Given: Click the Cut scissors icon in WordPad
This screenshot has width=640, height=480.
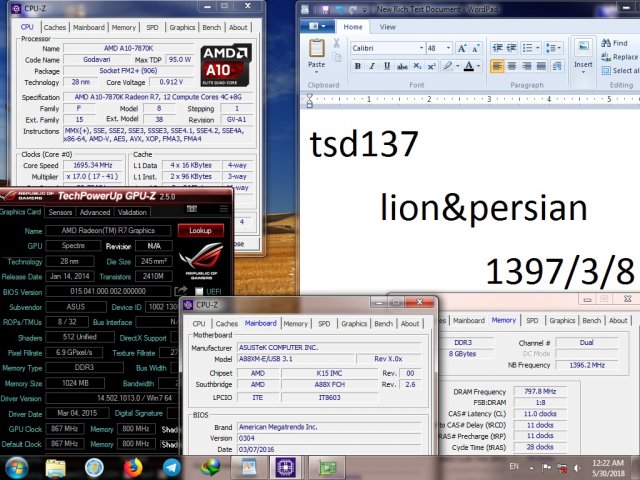Looking at the screenshot, I should pyautogui.click(x=336, y=43).
